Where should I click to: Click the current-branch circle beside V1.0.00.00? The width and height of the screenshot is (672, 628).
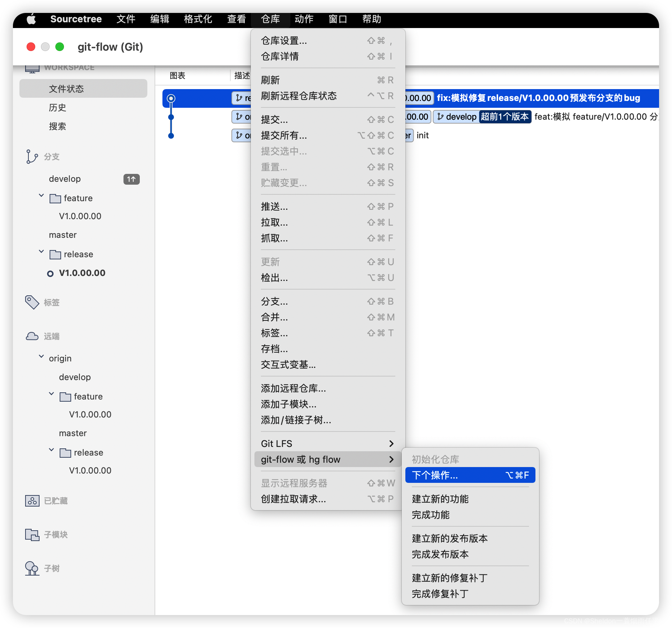(x=50, y=274)
